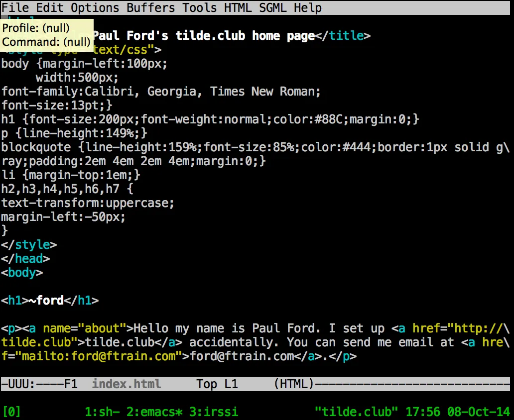Click the mailto:ford@ftrain.com href value
The height and width of the screenshot is (420, 514).
click(98, 356)
